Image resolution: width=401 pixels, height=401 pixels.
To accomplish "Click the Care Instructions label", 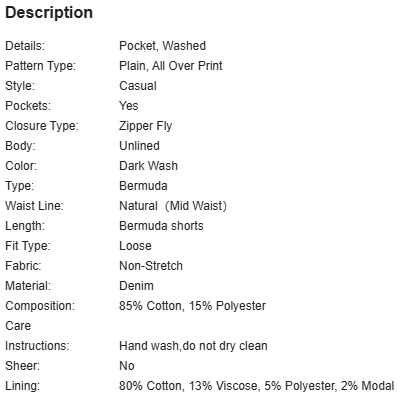I will tap(37, 336).
